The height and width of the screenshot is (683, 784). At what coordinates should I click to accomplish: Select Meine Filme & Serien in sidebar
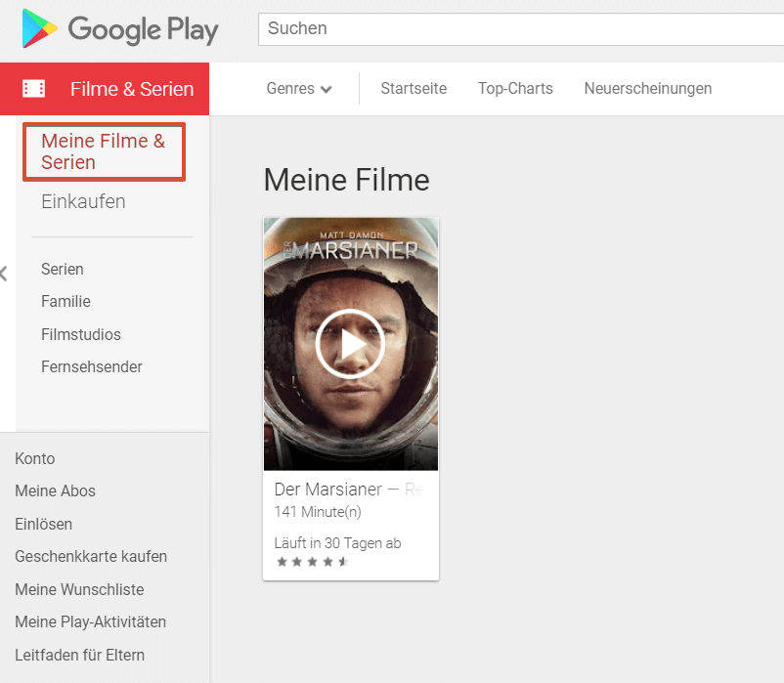[x=104, y=151]
